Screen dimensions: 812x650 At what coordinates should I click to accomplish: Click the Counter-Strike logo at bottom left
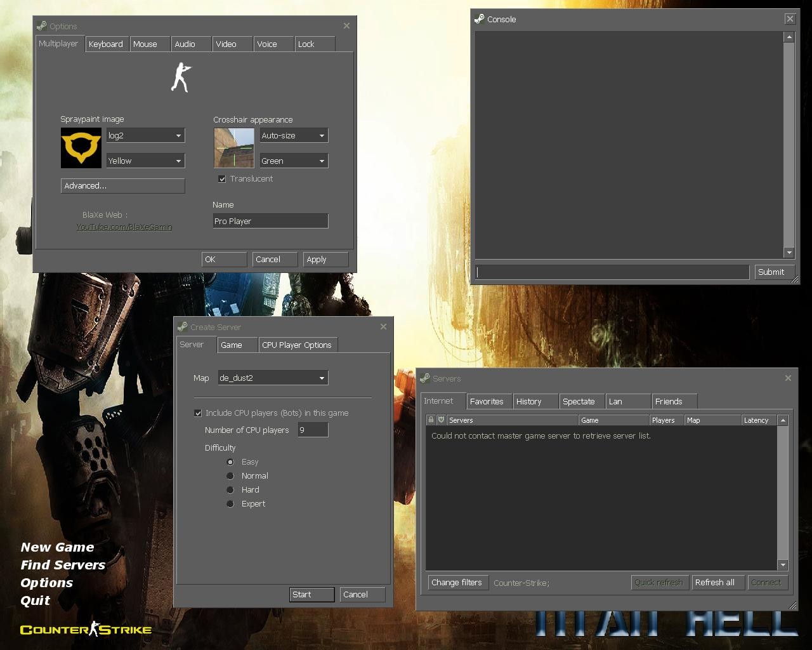tap(86, 630)
